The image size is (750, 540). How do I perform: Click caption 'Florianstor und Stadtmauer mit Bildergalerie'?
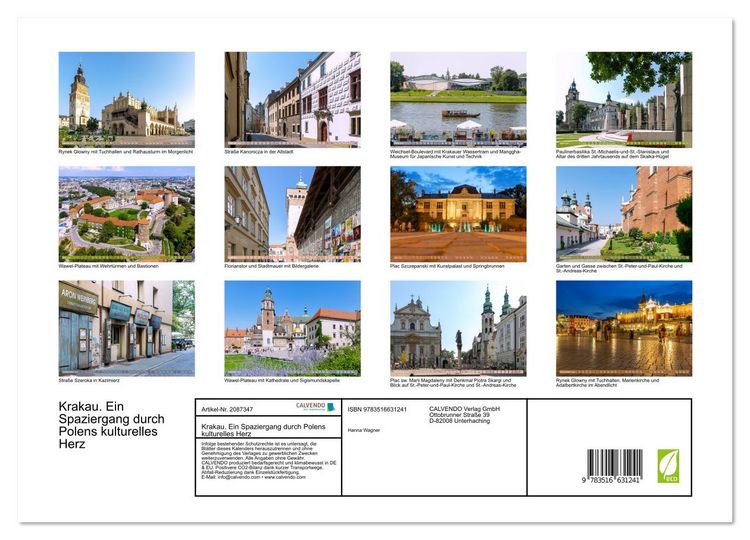tap(272, 266)
